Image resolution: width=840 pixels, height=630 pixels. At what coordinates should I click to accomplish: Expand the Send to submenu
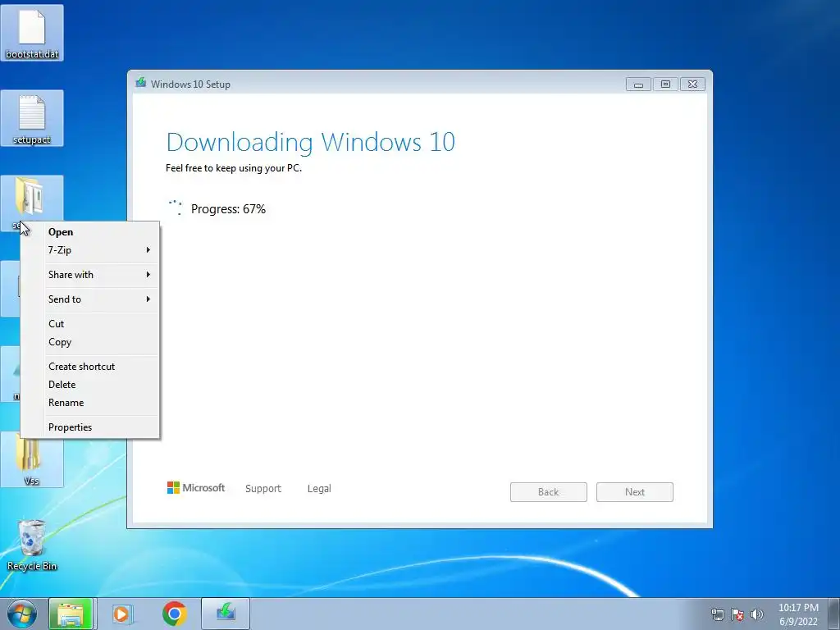click(x=89, y=299)
